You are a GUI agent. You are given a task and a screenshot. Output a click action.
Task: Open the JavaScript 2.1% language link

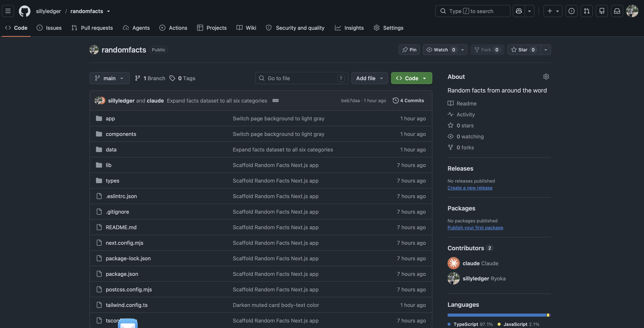click(x=518, y=324)
